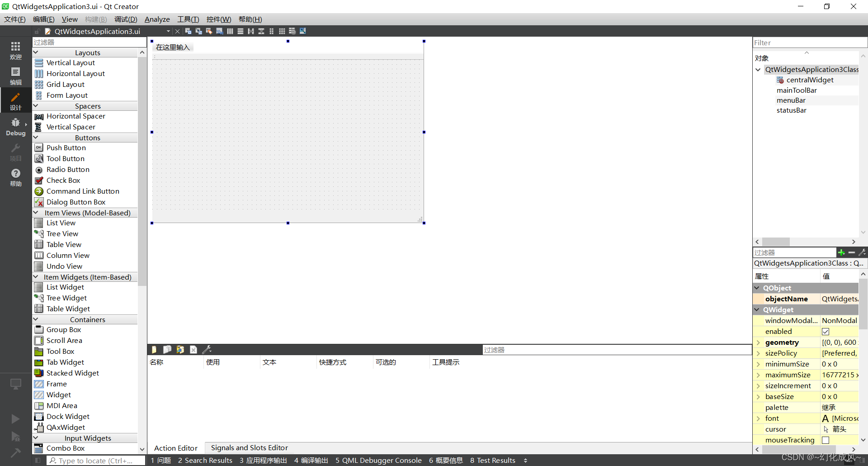Click the widget box 过滤器 filter field
This screenshot has width=868, height=466.
coord(90,42)
